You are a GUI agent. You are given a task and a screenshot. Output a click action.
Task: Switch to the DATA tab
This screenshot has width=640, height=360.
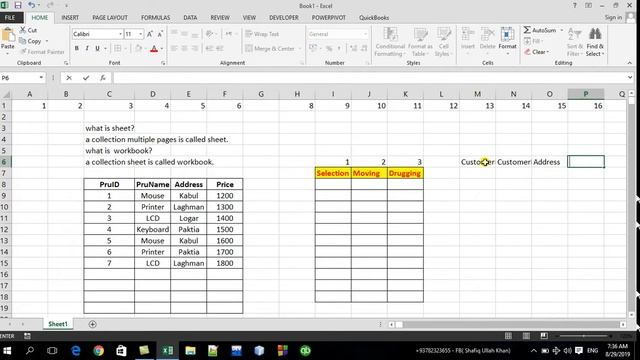[190, 18]
